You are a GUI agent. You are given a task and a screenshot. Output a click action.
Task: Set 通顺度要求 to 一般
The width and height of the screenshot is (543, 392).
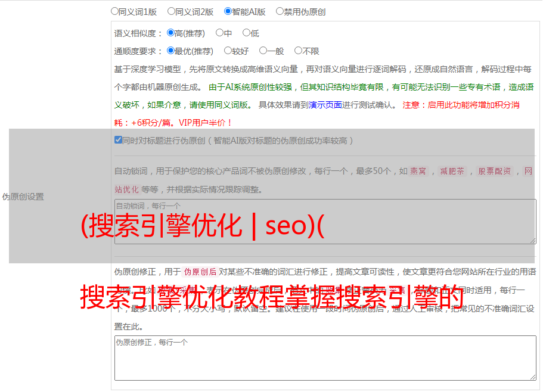(x=263, y=51)
